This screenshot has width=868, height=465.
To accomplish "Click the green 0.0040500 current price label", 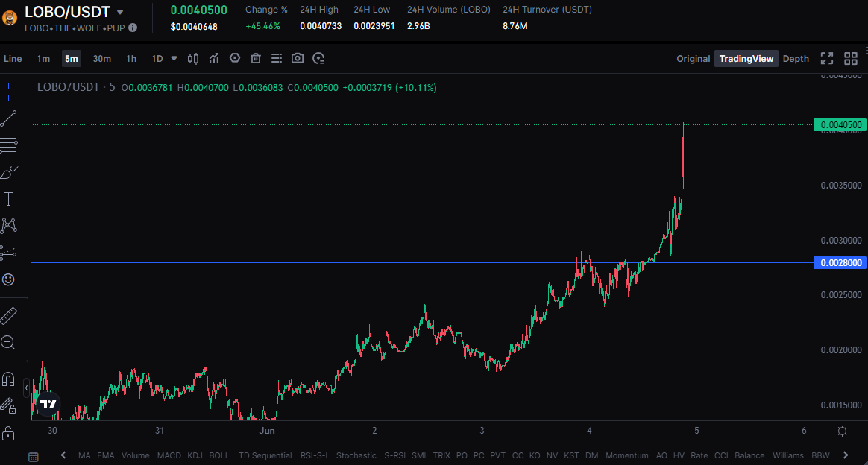I will pyautogui.click(x=840, y=125).
